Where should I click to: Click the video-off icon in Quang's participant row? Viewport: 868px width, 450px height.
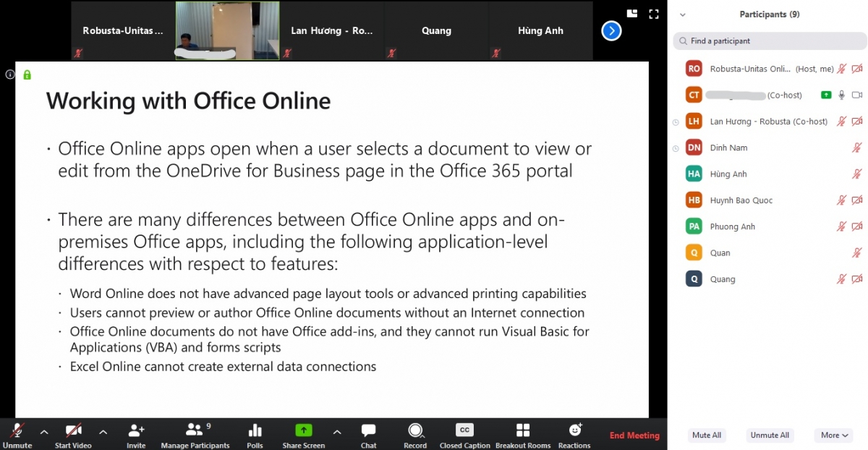857,279
